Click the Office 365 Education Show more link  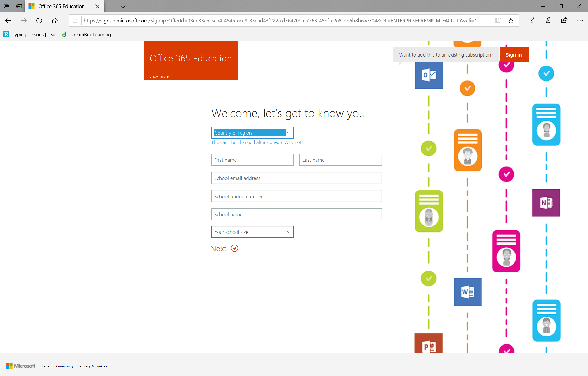coord(159,76)
